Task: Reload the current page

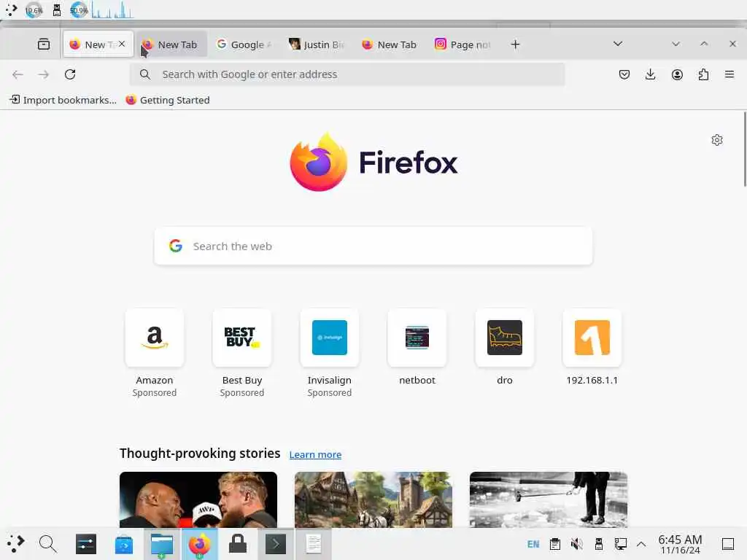Action: coord(70,74)
